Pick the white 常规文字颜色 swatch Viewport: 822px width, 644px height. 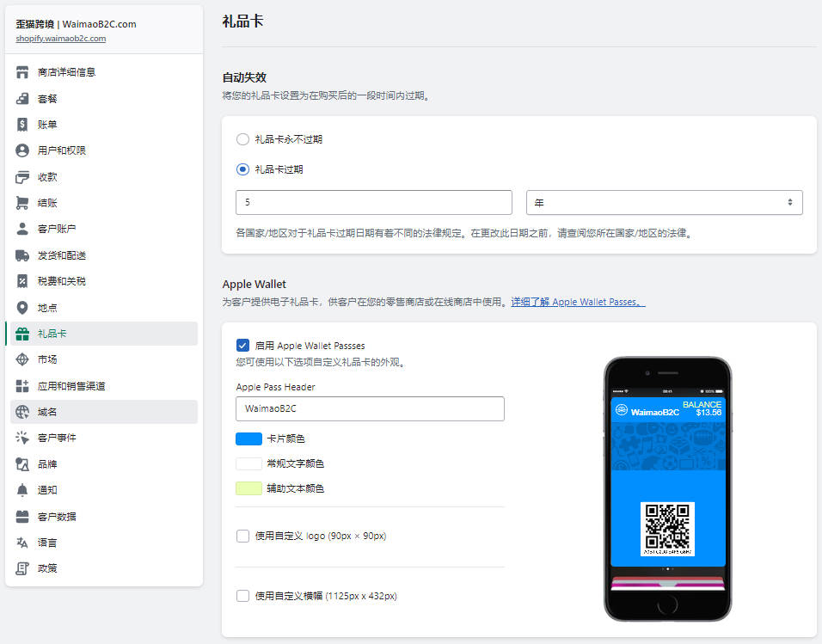tap(249, 463)
